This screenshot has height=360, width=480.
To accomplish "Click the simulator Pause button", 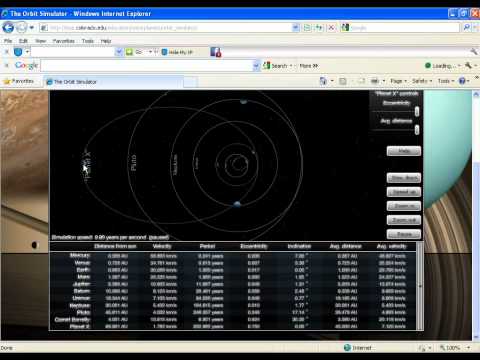I will pos(404,234).
